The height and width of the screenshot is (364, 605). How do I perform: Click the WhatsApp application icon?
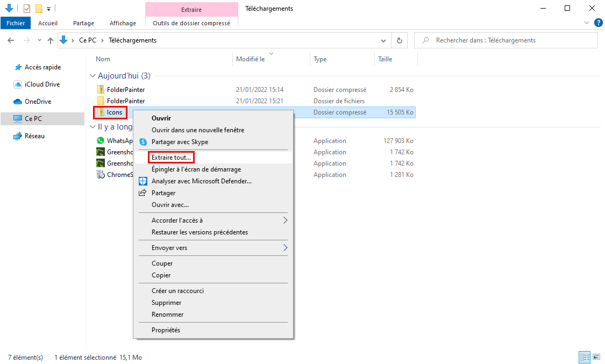[x=101, y=140]
